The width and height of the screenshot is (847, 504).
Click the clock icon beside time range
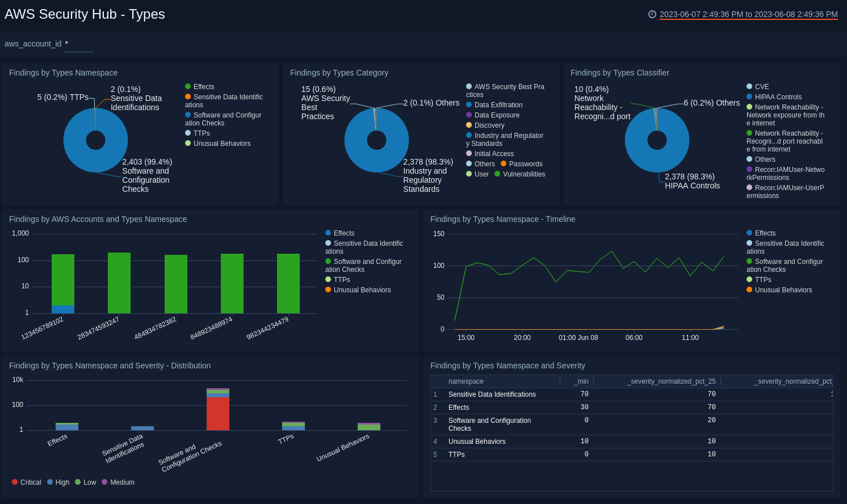pyautogui.click(x=652, y=14)
